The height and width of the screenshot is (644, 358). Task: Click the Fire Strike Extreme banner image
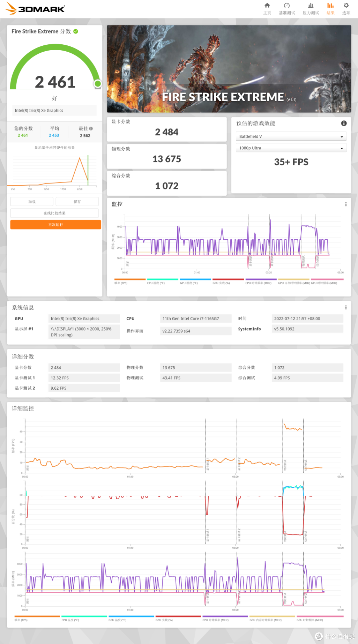point(229,69)
